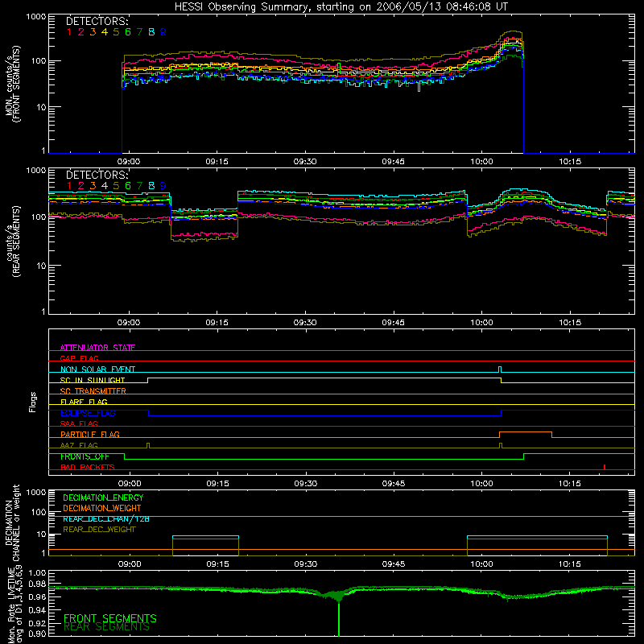Click DETECTORS: heading in rear segments plot
Viewport: 644px width, 644px height.
[97, 175]
